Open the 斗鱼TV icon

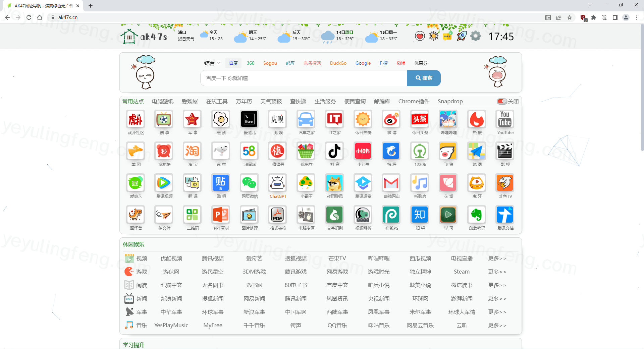click(505, 183)
